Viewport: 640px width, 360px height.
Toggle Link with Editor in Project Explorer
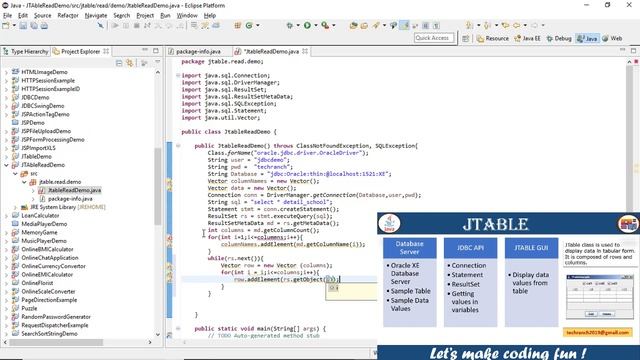pyautogui.click(x=129, y=63)
